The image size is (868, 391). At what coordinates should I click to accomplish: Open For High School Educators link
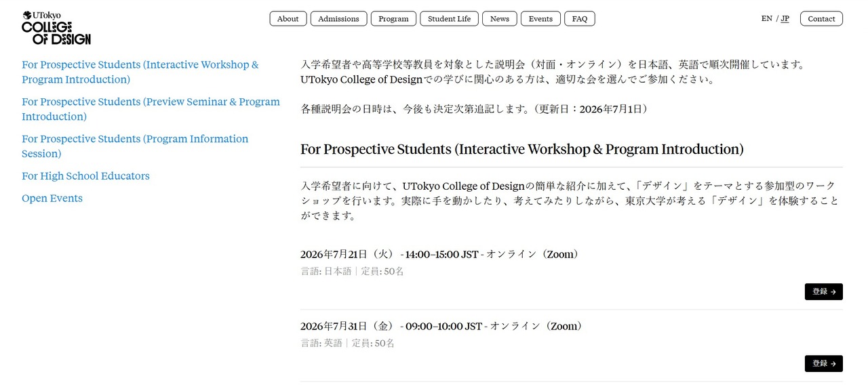coord(85,176)
